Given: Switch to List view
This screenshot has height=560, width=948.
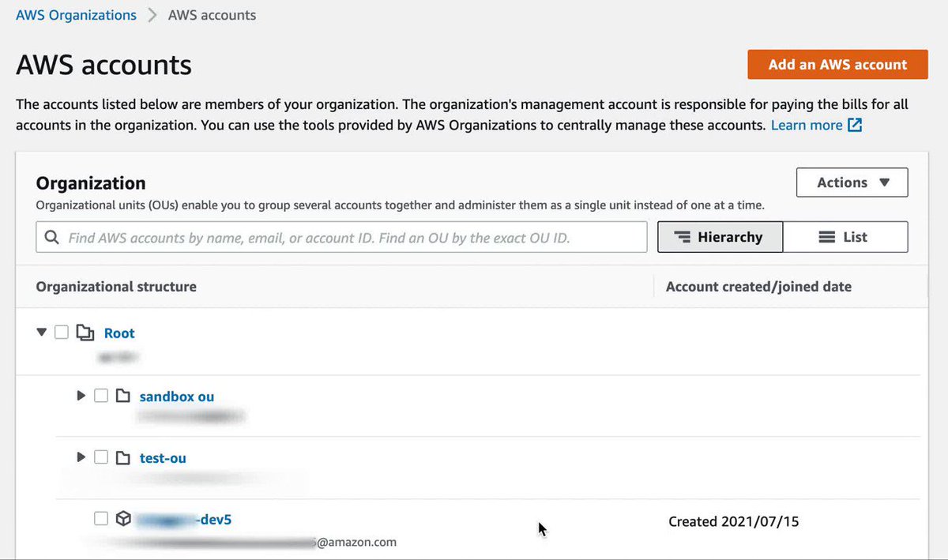Looking at the screenshot, I should (845, 237).
